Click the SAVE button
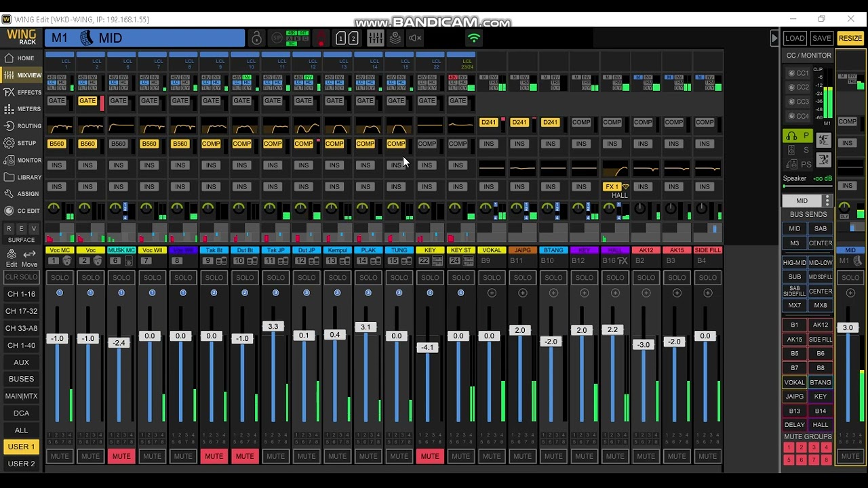Image resolution: width=868 pixels, height=488 pixels. click(x=822, y=39)
